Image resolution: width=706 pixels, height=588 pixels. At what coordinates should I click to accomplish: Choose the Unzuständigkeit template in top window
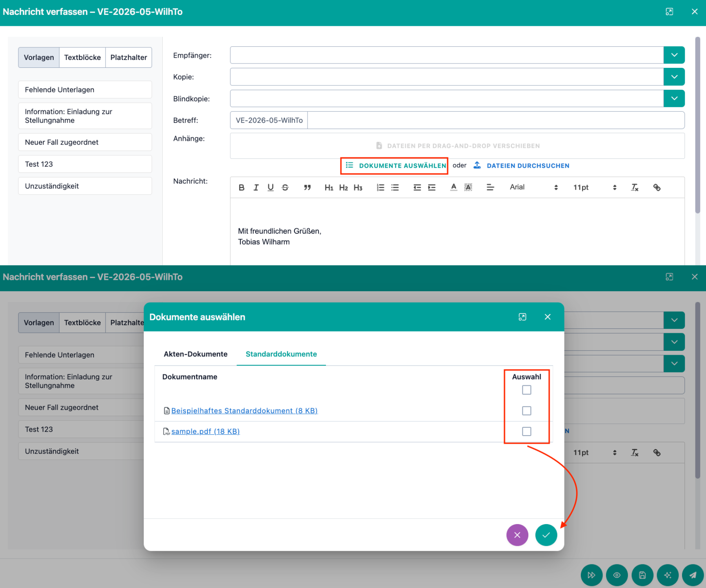85,186
